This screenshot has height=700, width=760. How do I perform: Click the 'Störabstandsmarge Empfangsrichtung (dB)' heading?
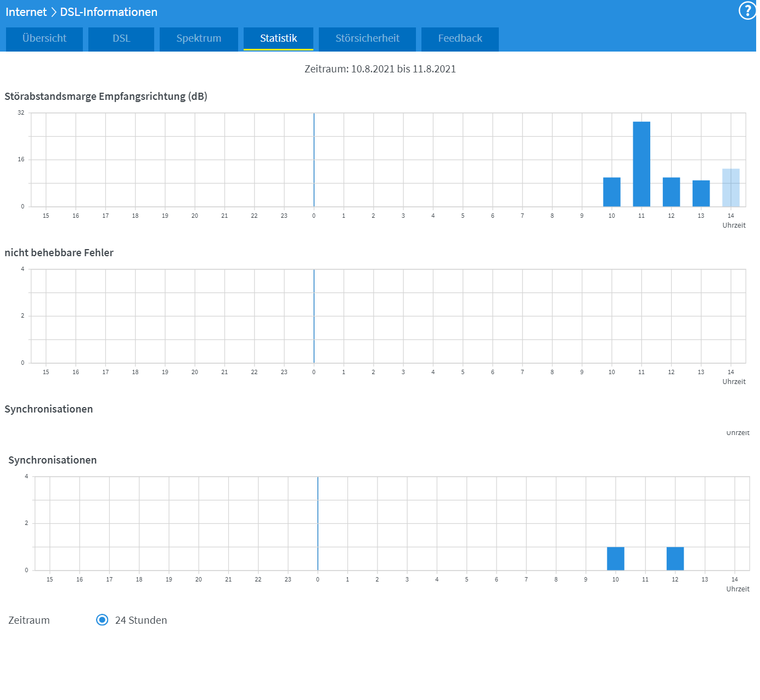pyautogui.click(x=106, y=97)
